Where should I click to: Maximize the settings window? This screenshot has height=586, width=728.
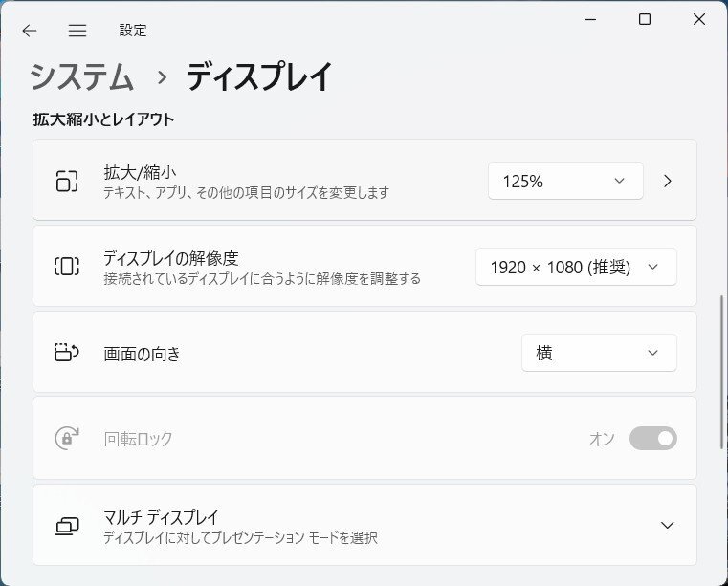pyautogui.click(x=645, y=19)
